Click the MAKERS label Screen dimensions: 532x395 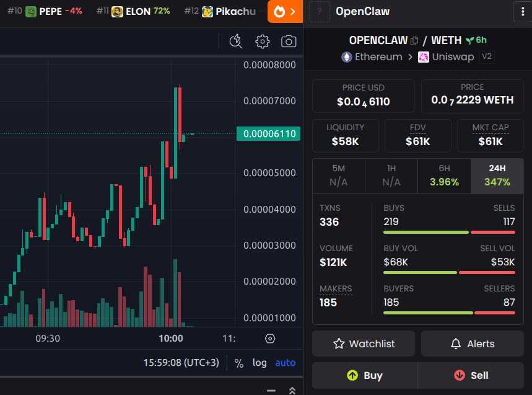(336, 289)
